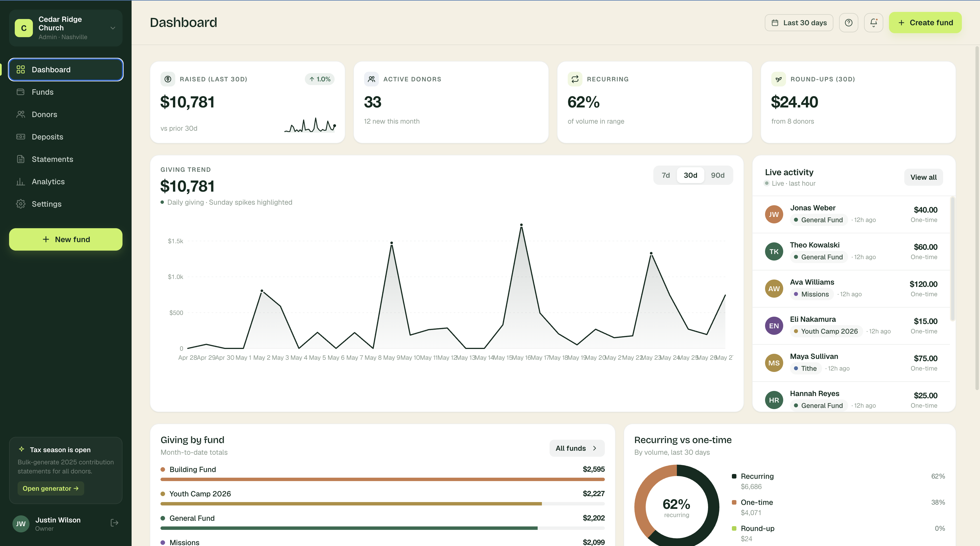Image resolution: width=980 pixels, height=546 pixels.
Task: Click the calendar icon in Last 30 days
Action: click(775, 23)
